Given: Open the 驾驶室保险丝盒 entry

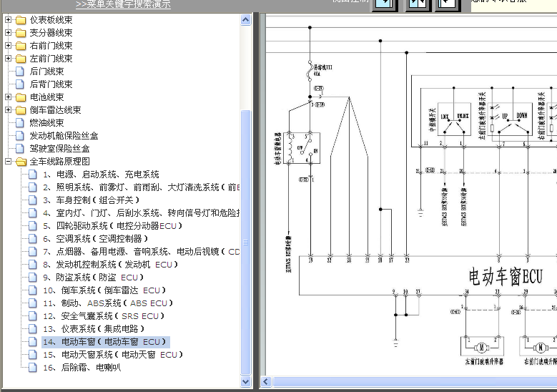Looking at the screenshot, I should [59, 149].
